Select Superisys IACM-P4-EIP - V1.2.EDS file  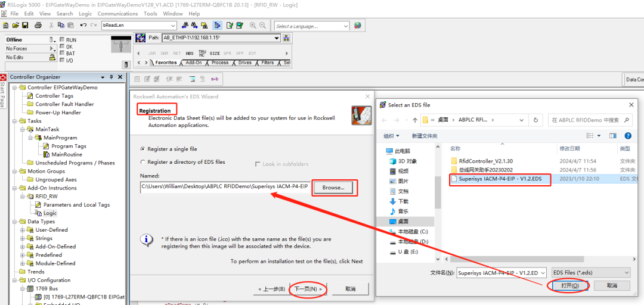500,179
